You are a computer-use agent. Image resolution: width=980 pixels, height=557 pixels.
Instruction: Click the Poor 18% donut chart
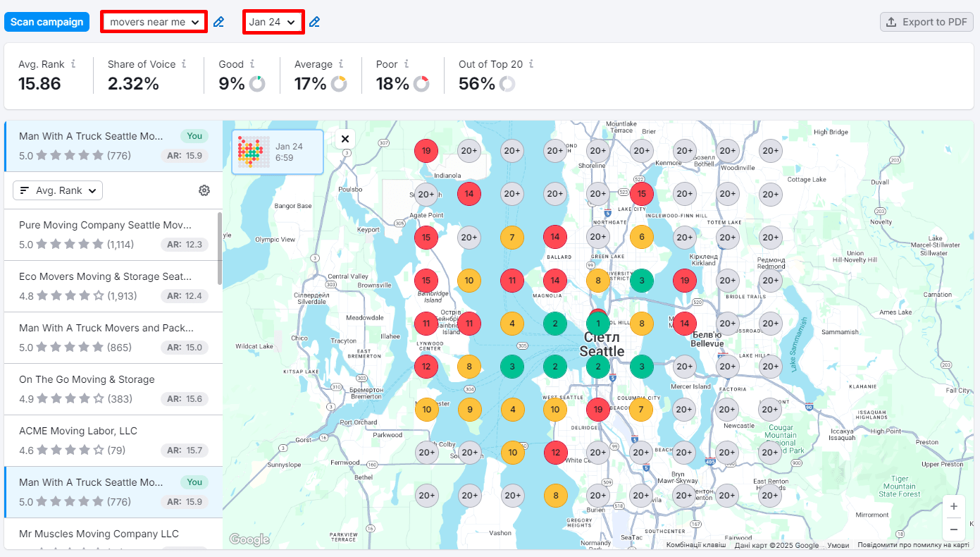(421, 84)
